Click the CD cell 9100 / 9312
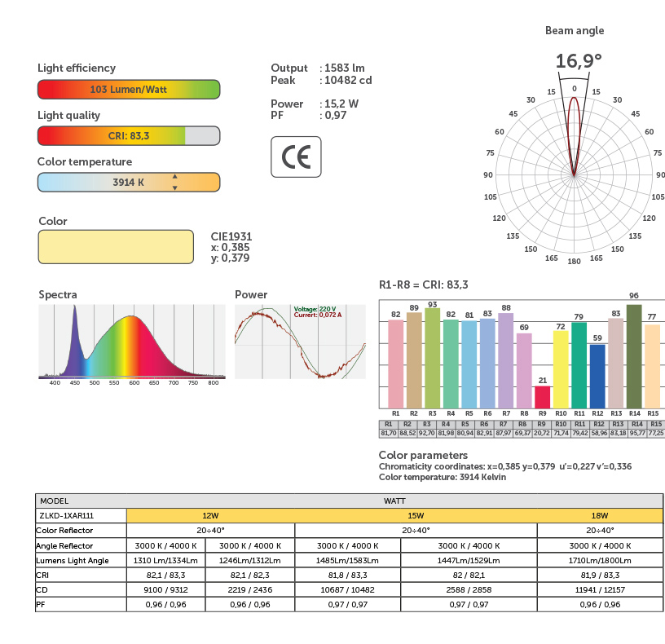The width and height of the screenshot is (665, 644). pos(165,589)
